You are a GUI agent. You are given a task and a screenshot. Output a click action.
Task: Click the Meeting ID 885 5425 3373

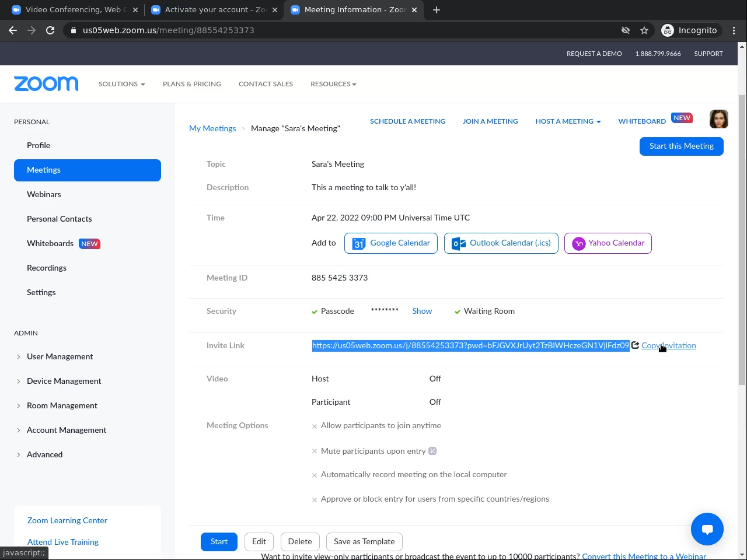coord(340,278)
